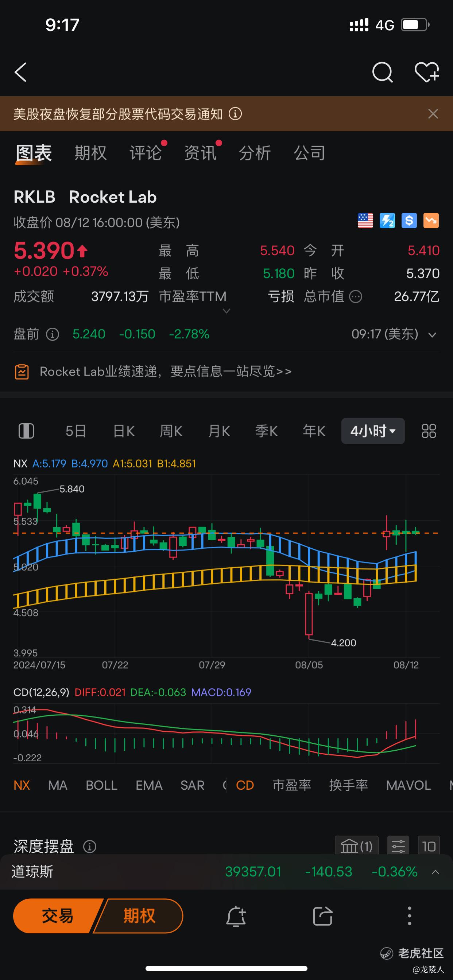Tap the 5.840 high marker on chart
The image size is (453, 980).
72,489
